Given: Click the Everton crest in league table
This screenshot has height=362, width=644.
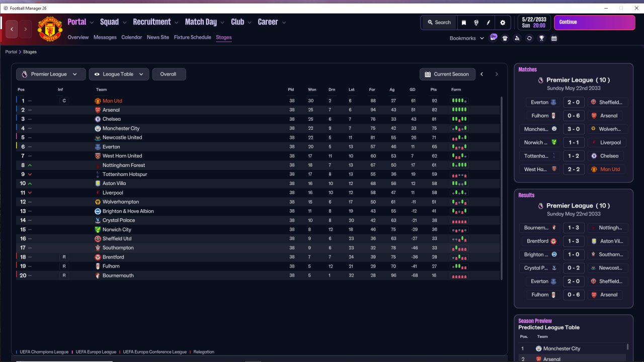Looking at the screenshot, I should pyautogui.click(x=98, y=147).
